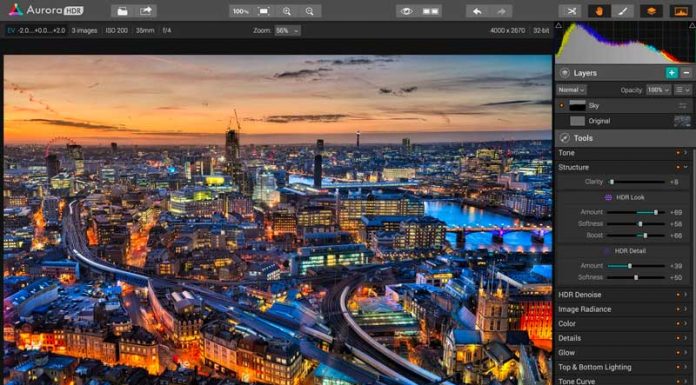Open the Zoom percentage dropdown

[x=287, y=31]
